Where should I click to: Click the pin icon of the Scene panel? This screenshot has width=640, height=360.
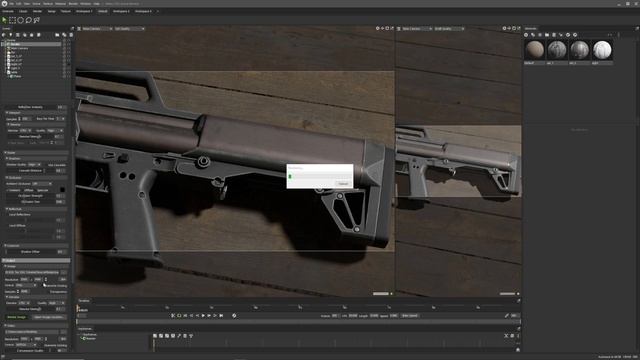pyautogui.click(x=72, y=29)
